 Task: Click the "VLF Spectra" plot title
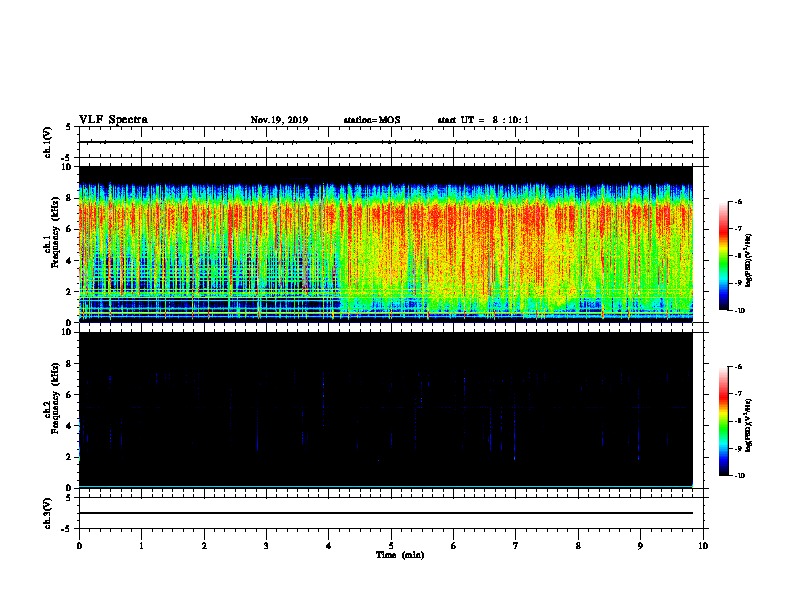click(113, 120)
